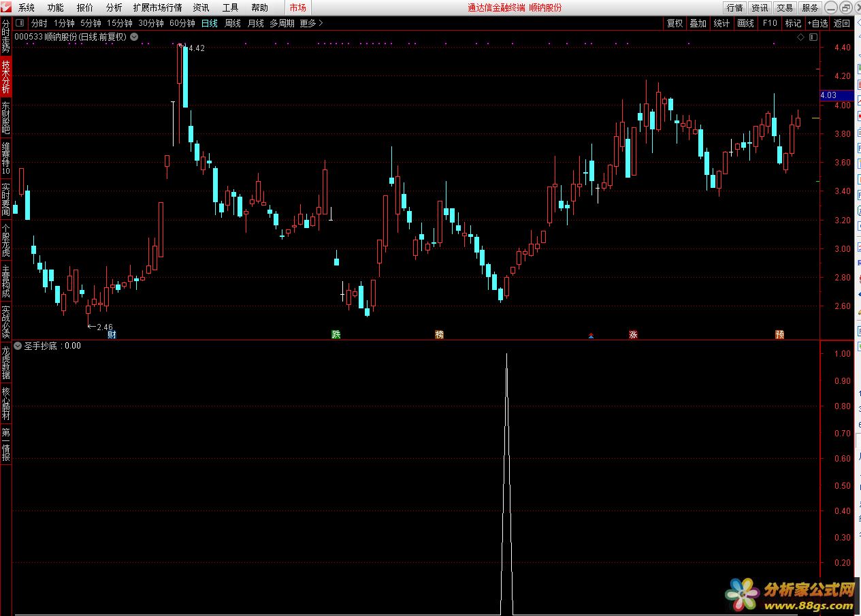Image resolution: width=861 pixels, height=616 pixels.
Task: Open the stock name dropdown next to 顺钠股份
Action: pos(134,37)
